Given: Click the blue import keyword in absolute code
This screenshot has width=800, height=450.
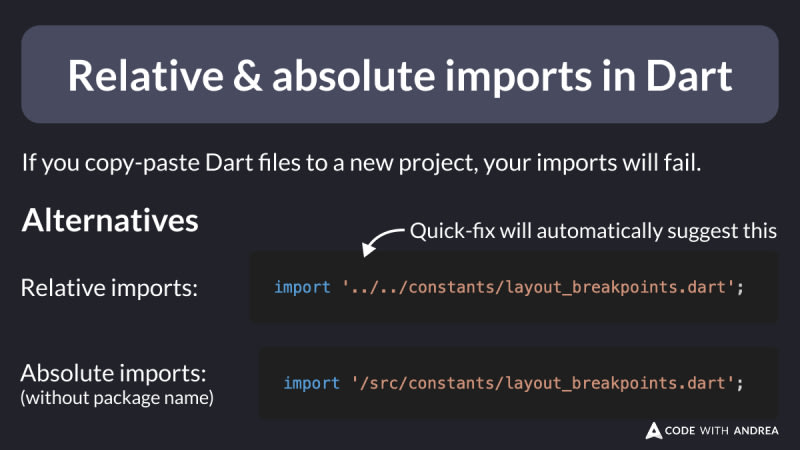Looking at the screenshot, I should tap(312, 383).
